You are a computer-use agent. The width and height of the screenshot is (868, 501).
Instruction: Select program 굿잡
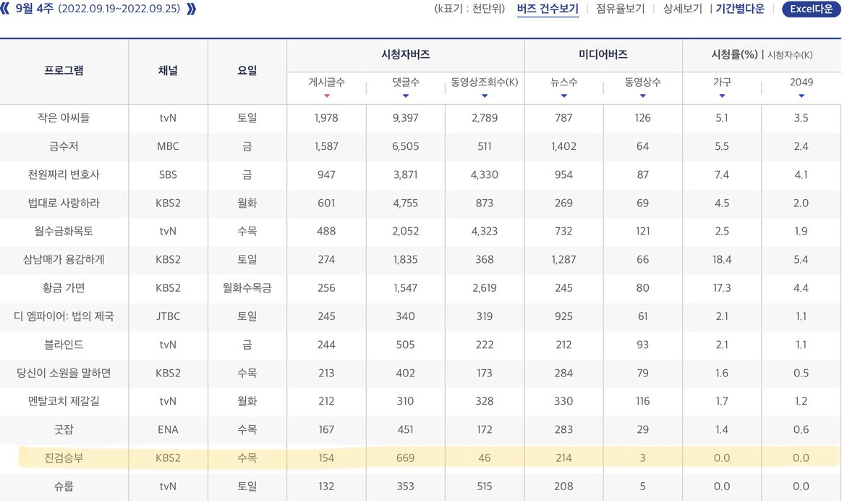point(64,429)
